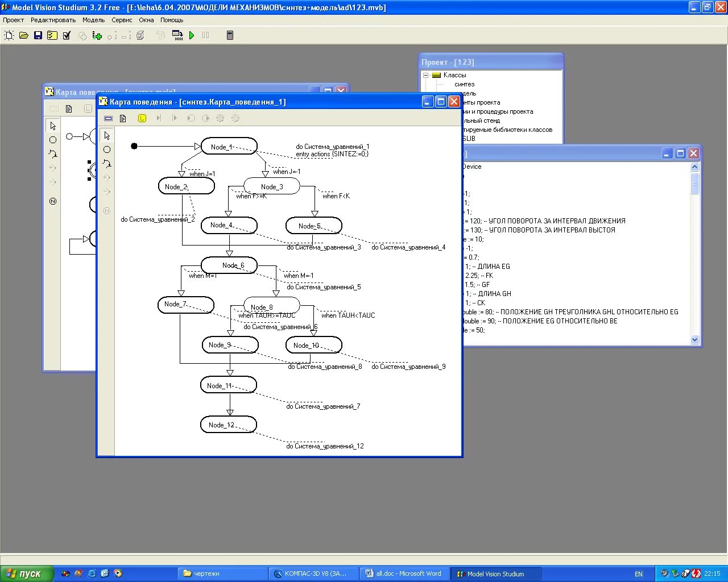Maximize the front Карта поведения window
The height and width of the screenshot is (582, 728).
click(x=441, y=102)
